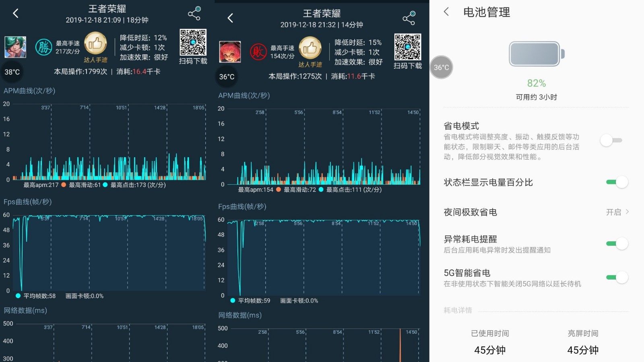
Task: Open QR code in the 21:32 report
Action: click(408, 47)
